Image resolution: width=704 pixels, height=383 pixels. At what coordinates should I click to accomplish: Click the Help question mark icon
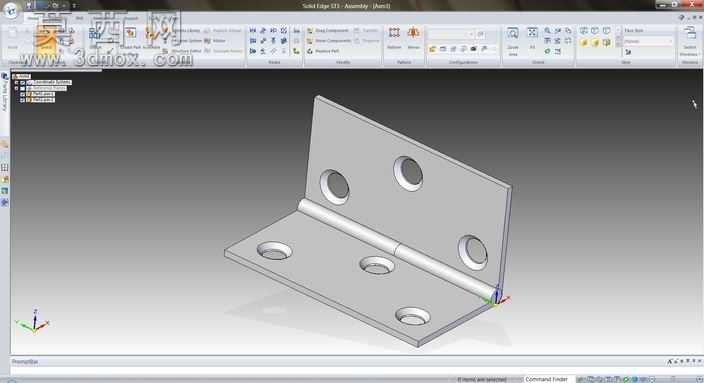682,17
